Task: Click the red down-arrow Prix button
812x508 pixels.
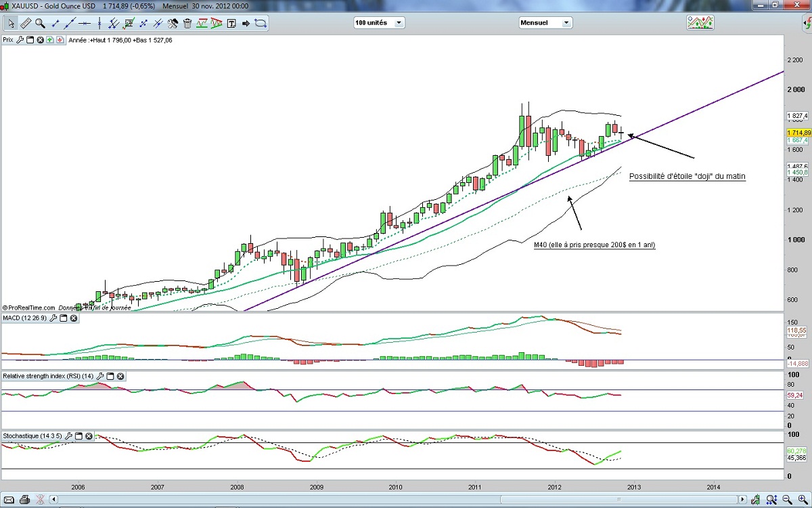Action: [60, 40]
